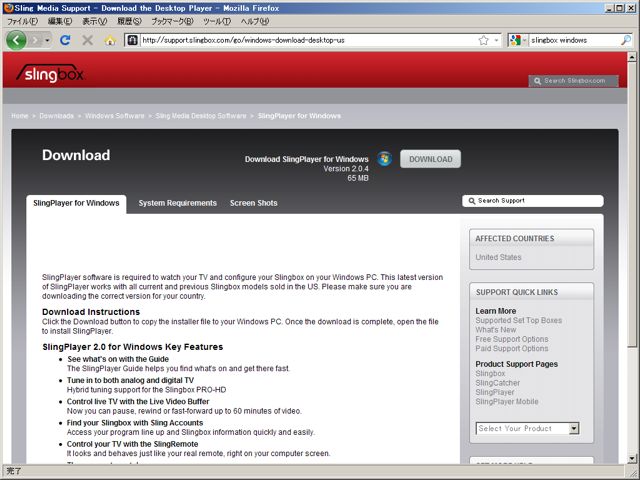Open the ツール(T) menu
This screenshot has height=480, width=640.
coord(217,21)
